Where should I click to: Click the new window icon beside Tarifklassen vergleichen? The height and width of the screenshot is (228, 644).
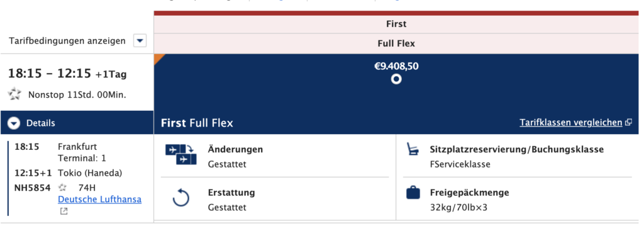pos(628,123)
